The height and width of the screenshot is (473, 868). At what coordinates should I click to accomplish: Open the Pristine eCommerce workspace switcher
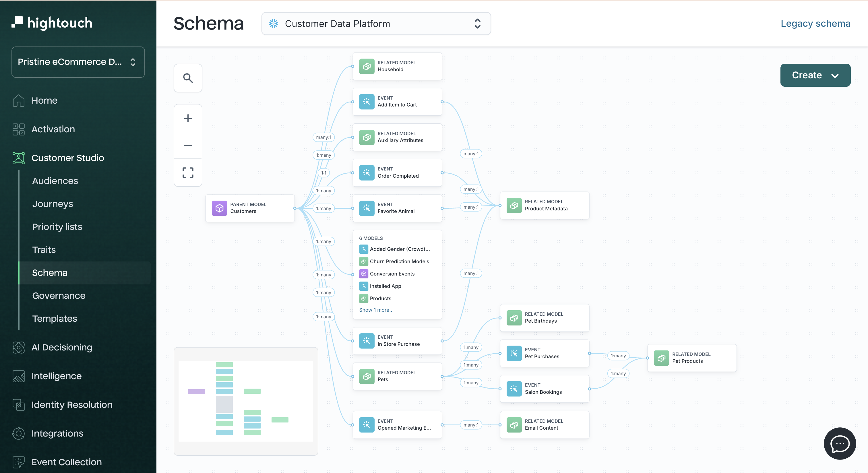(78, 62)
